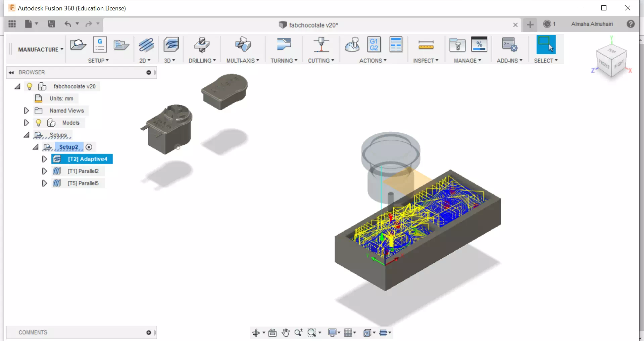Open the 2D menu
This screenshot has width=644, height=341.
(x=145, y=60)
